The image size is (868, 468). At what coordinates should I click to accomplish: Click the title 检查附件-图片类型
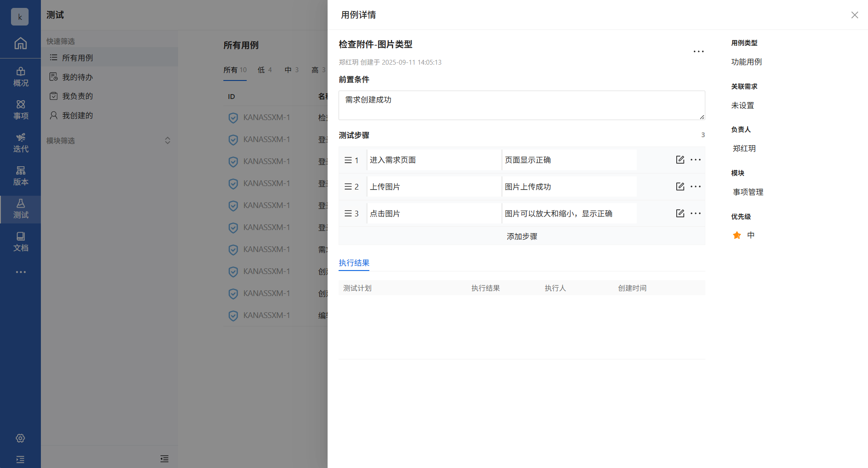(376, 44)
